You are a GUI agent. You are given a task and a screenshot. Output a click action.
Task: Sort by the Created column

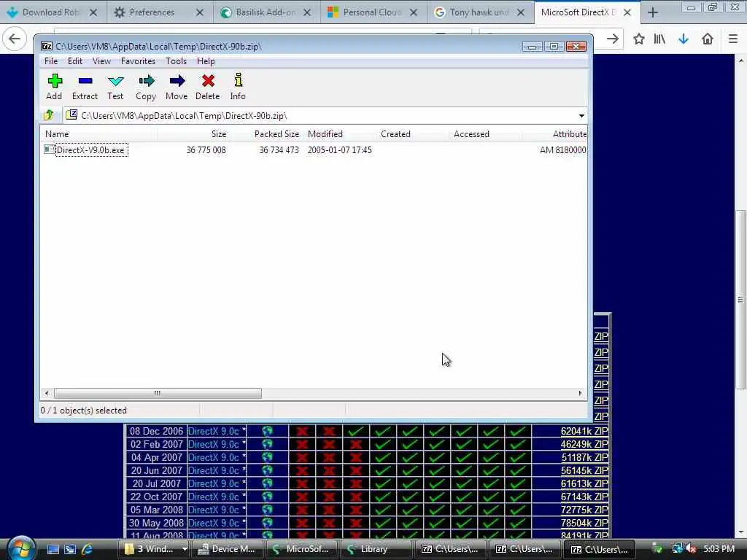[x=412, y=134]
